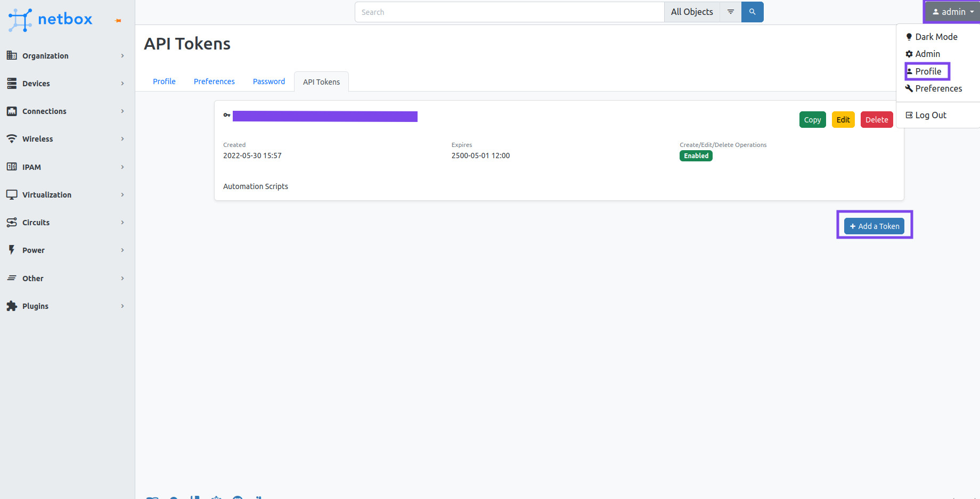Click the Virtualization monitor icon

(x=12, y=194)
